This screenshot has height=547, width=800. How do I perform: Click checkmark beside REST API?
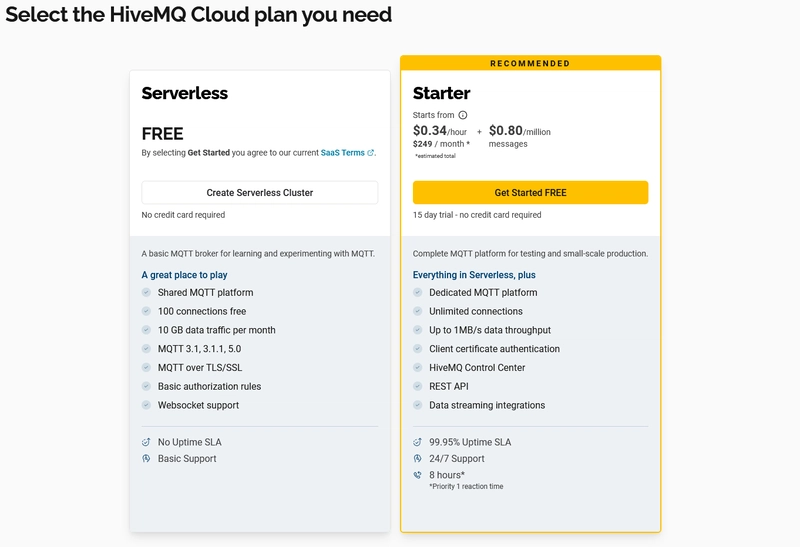[x=417, y=386]
